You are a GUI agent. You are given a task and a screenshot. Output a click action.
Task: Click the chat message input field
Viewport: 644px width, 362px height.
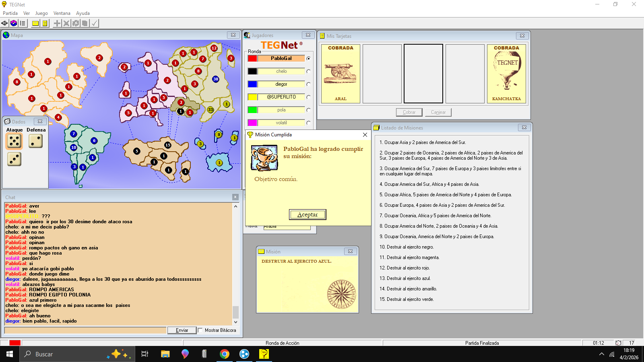point(85,330)
